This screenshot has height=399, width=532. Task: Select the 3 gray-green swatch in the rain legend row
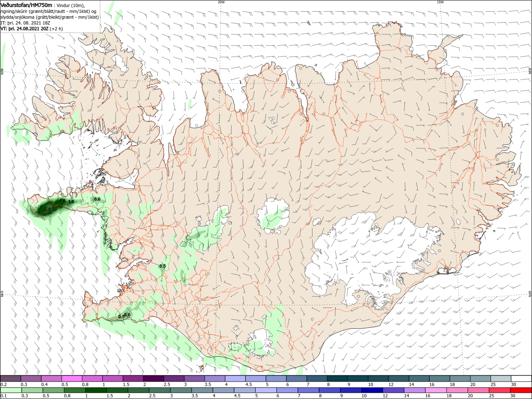click(181, 390)
